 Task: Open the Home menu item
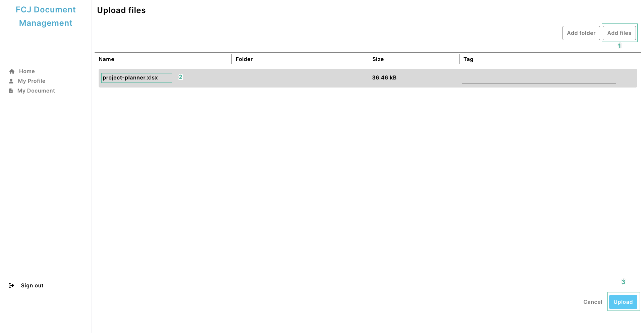(27, 71)
